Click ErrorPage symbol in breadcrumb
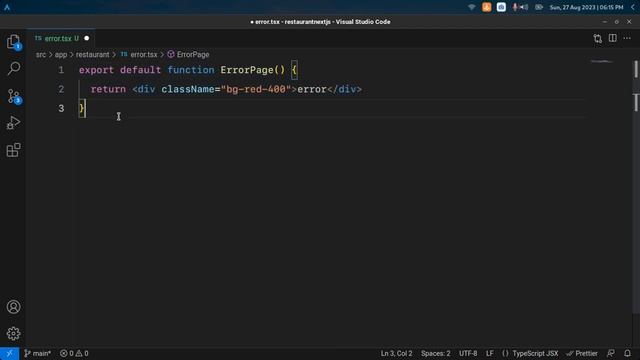The width and height of the screenshot is (640, 360). pos(193,55)
